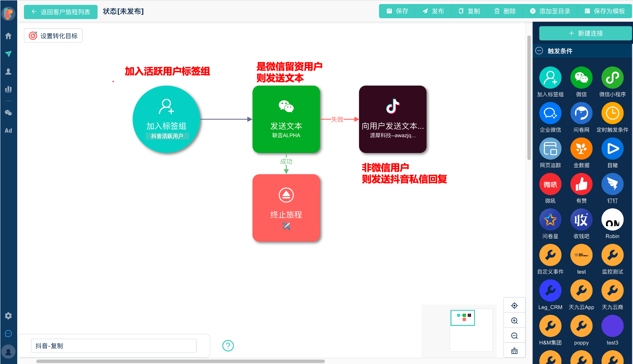Screen dimensions: 633x364
Task: Click the locate/center canvas crosshair icon
Action: click(x=514, y=305)
